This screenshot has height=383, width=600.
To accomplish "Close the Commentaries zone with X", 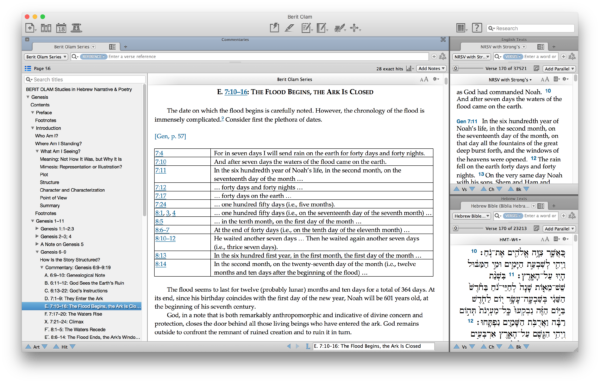I will pyautogui.click(x=443, y=39).
